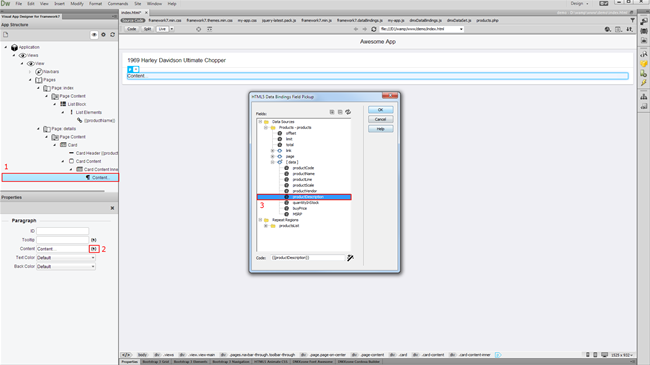The width and height of the screenshot is (650, 365).
Task: Select the highlighted Content... paragraph item
Action: (60, 178)
